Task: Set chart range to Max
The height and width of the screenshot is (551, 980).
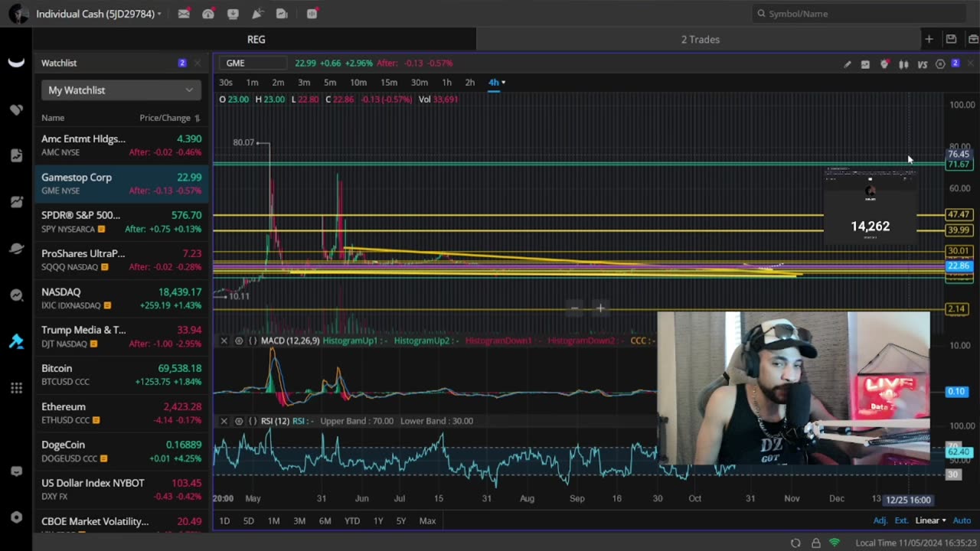Action: click(427, 521)
